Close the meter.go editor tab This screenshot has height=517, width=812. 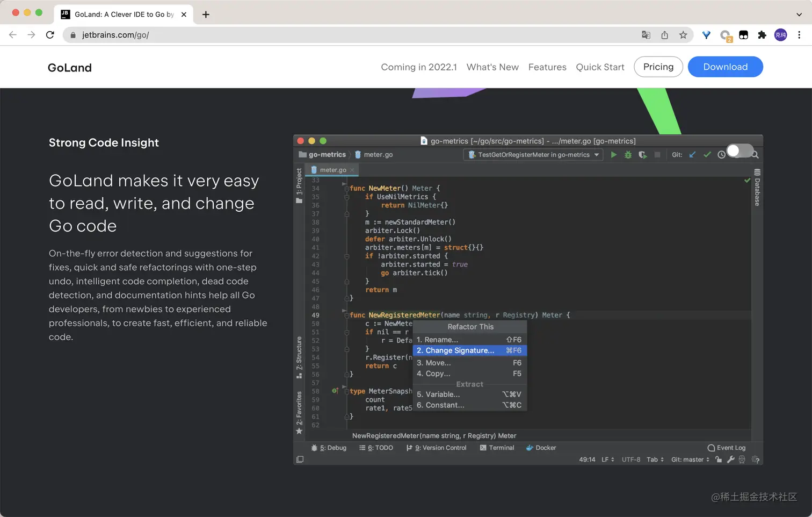coord(352,170)
